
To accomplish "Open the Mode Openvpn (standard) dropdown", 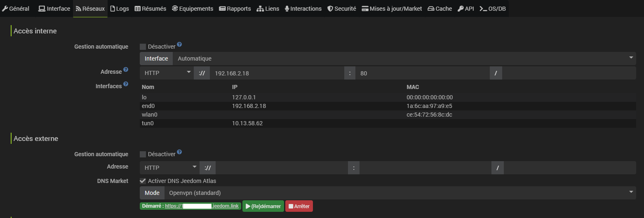I will tap(400, 193).
